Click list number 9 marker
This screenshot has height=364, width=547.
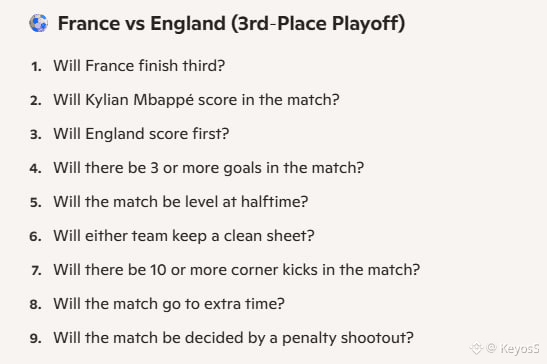click(x=36, y=339)
